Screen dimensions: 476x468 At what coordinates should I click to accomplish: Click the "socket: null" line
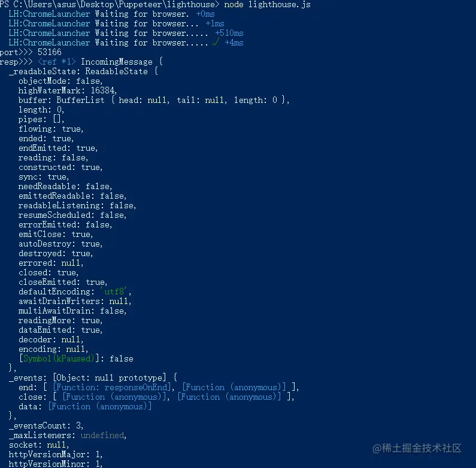(x=39, y=445)
